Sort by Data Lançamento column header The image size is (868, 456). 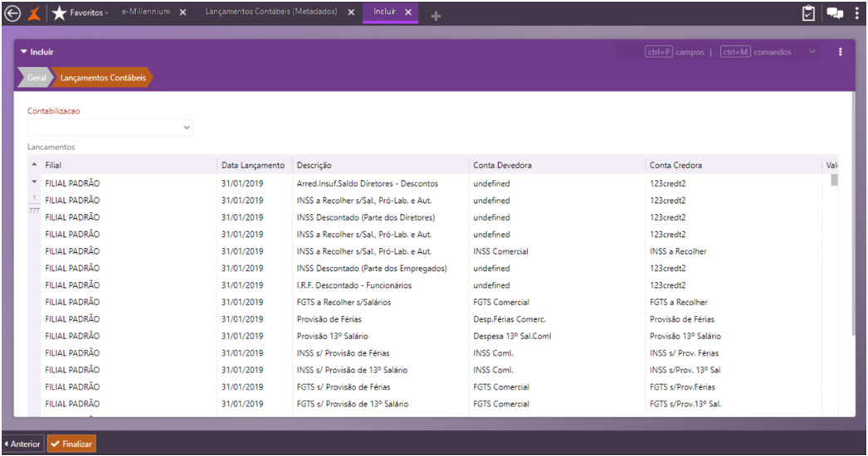pos(253,165)
